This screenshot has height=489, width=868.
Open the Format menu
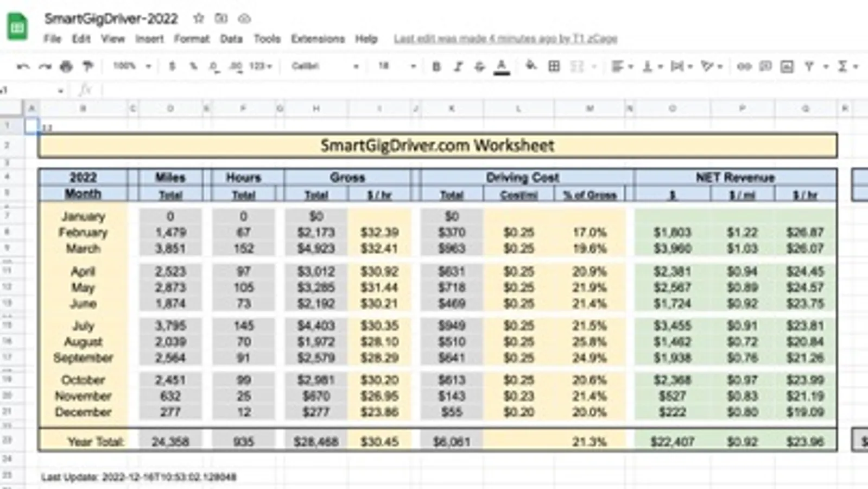192,39
